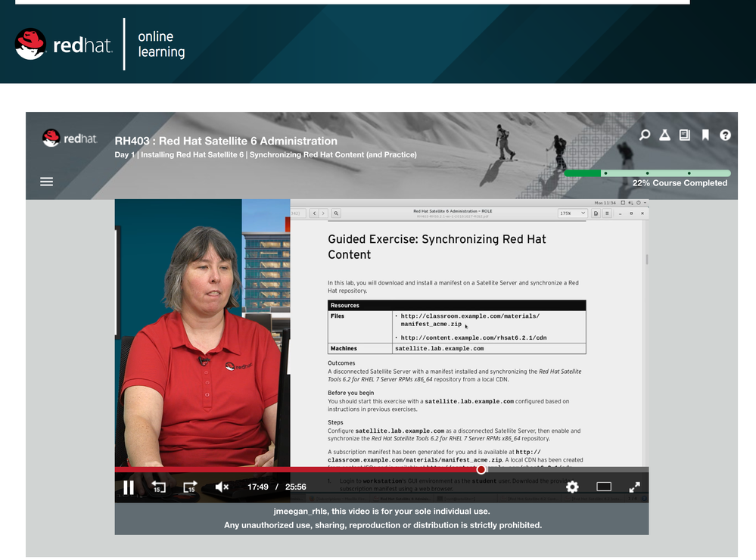The width and height of the screenshot is (756, 560).
Task: Pause the video playback
Action: click(x=129, y=487)
